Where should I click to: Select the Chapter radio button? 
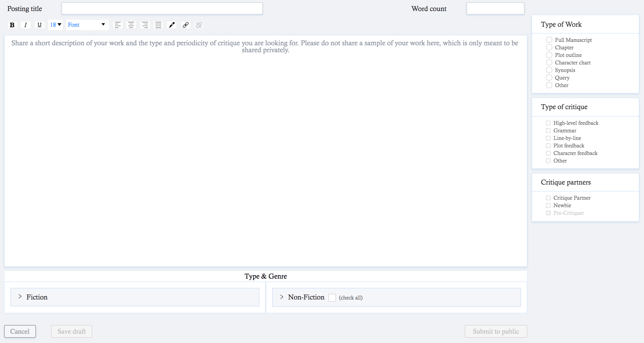pos(548,47)
